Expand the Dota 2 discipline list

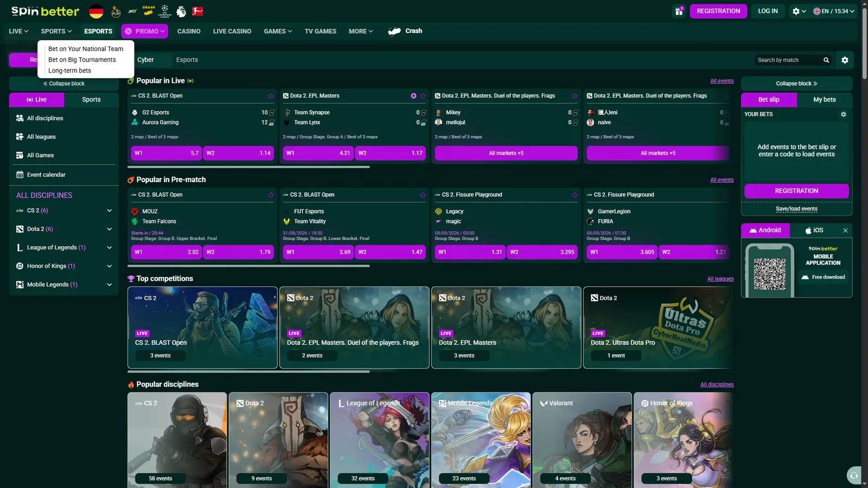coord(109,229)
